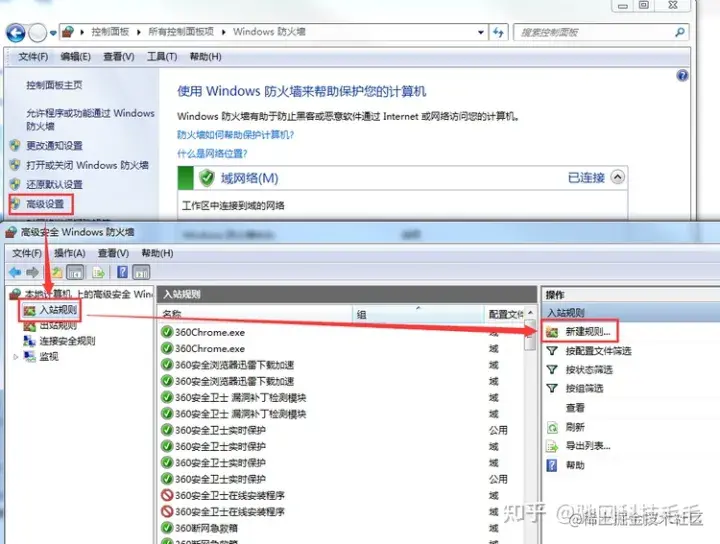Click gray Forward arrow in console toolbar
The image size is (720, 544).
click(32, 273)
